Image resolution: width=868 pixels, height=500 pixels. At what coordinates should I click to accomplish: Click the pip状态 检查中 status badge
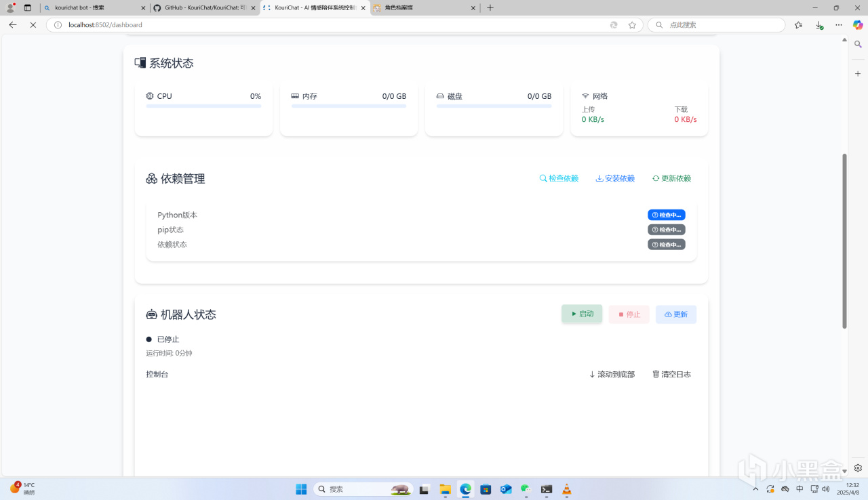[667, 230]
